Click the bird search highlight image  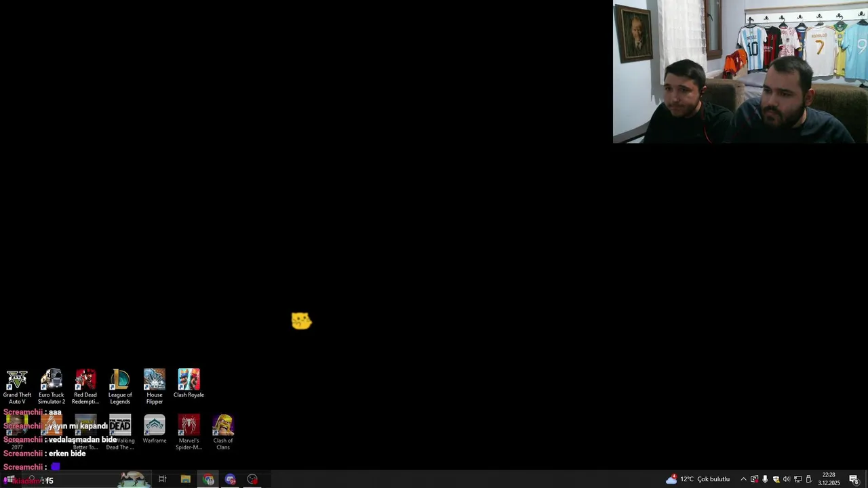coord(134,479)
